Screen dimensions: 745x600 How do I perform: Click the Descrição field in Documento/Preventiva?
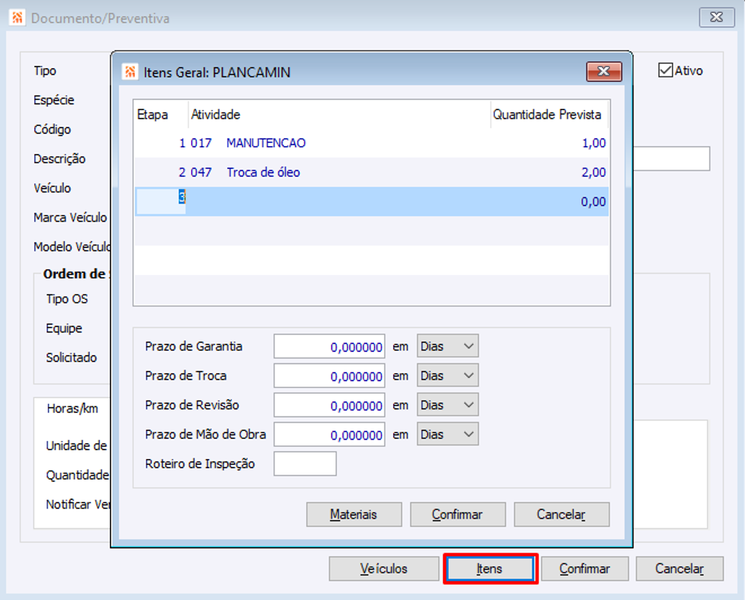point(672,159)
